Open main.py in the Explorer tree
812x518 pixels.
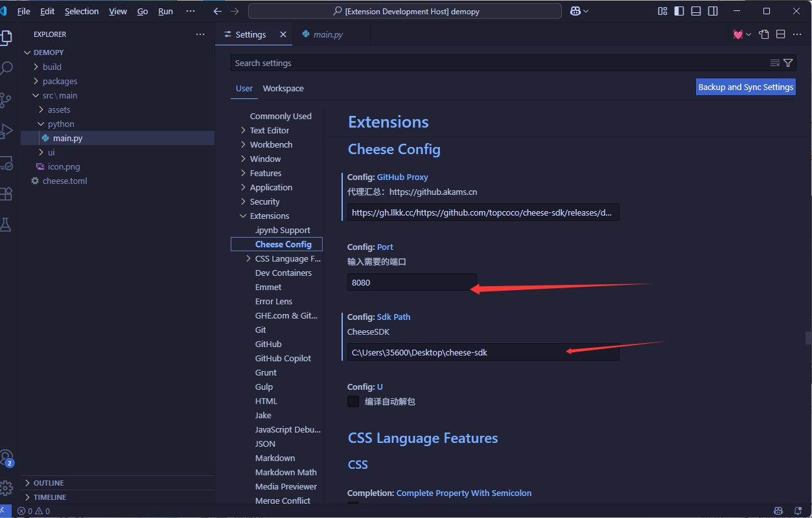coord(67,138)
